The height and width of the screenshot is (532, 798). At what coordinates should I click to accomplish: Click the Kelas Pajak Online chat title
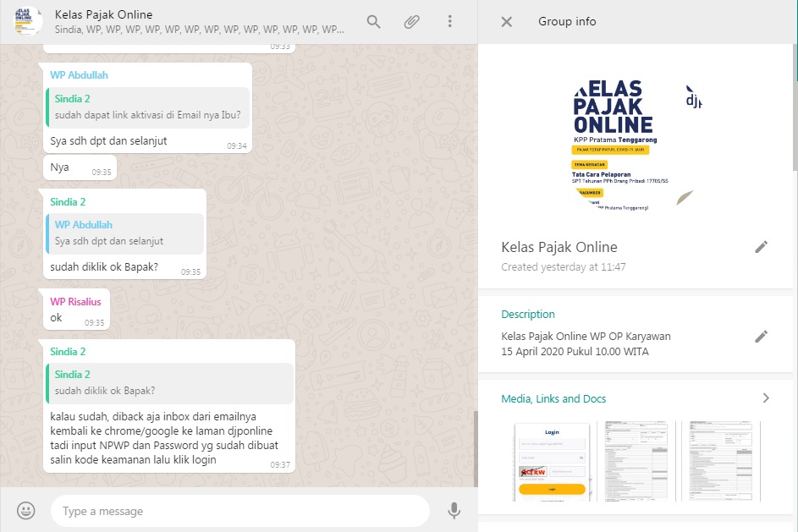click(x=104, y=15)
